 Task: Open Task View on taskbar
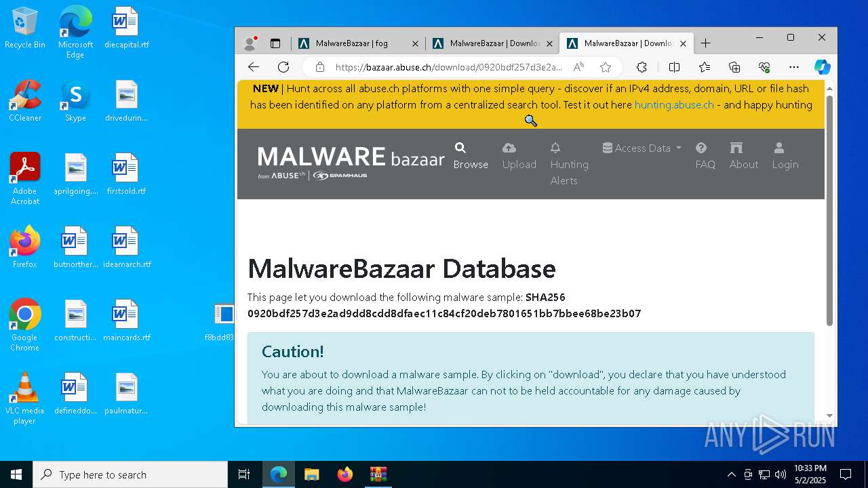244,474
